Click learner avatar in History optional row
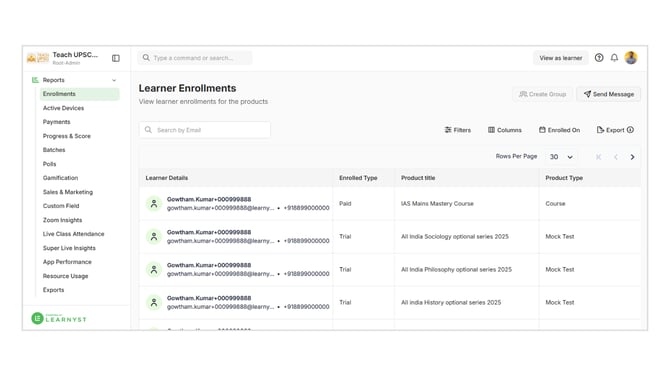Viewport: 670px width, 376px height. click(x=154, y=303)
